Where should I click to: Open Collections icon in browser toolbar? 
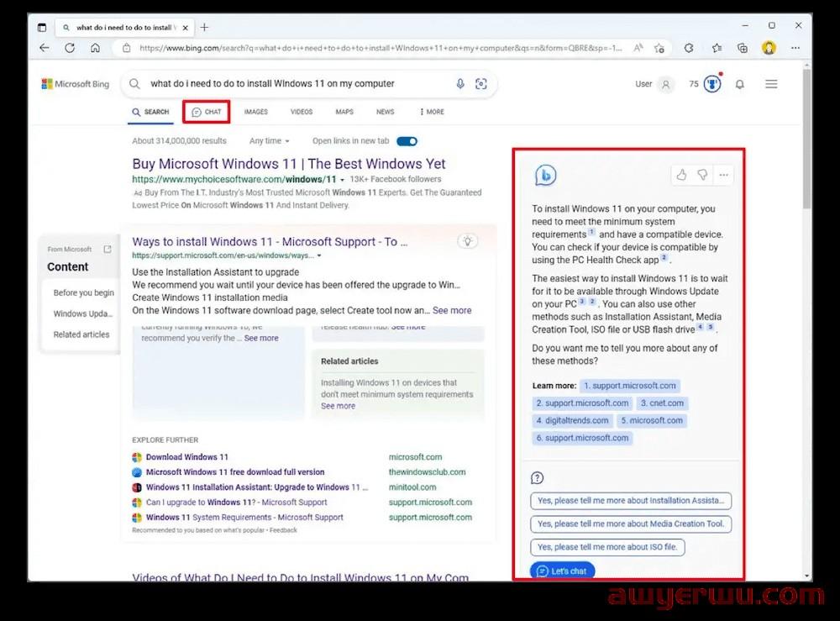point(743,48)
